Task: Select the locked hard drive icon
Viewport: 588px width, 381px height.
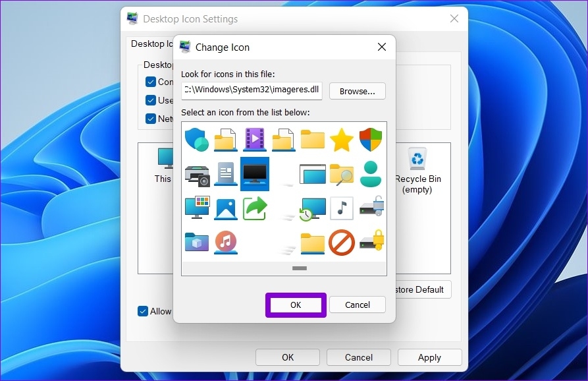Action: point(370,243)
